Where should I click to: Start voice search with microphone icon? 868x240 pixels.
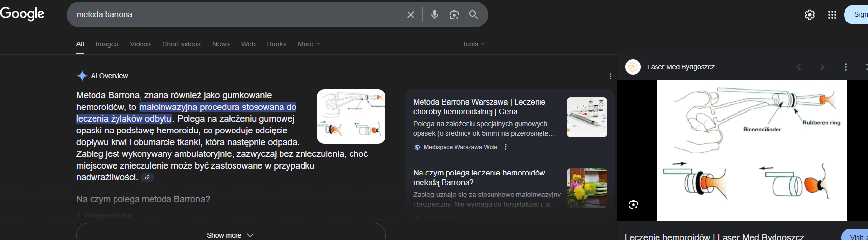435,15
